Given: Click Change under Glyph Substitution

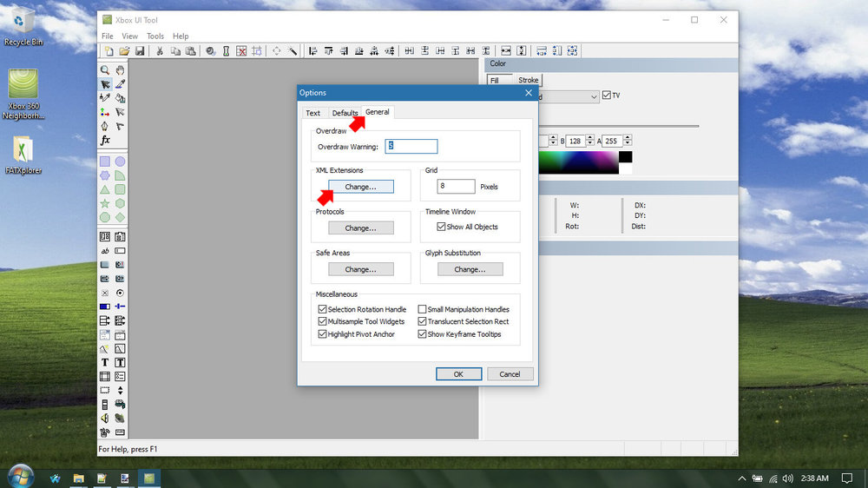Looking at the screenshot, I should point(470,269).
